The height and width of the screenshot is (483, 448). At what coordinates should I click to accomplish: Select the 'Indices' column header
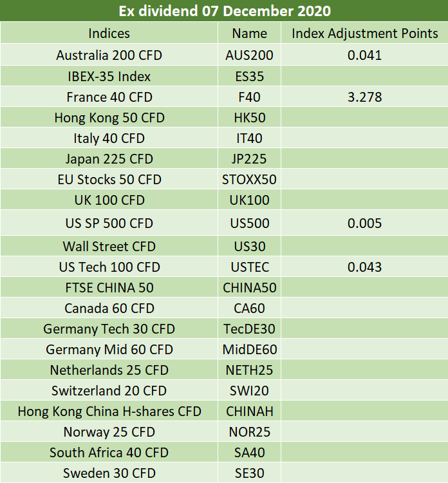pos(109,33)
